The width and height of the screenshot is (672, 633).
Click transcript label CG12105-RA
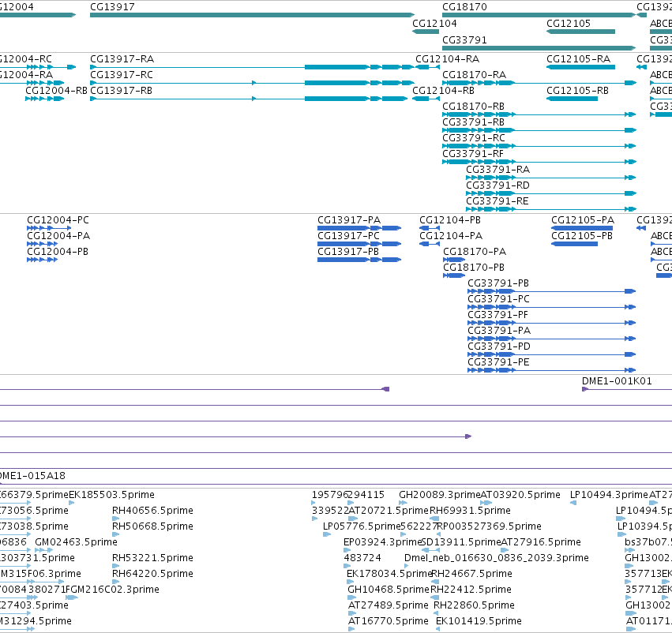tap(579, 59)
